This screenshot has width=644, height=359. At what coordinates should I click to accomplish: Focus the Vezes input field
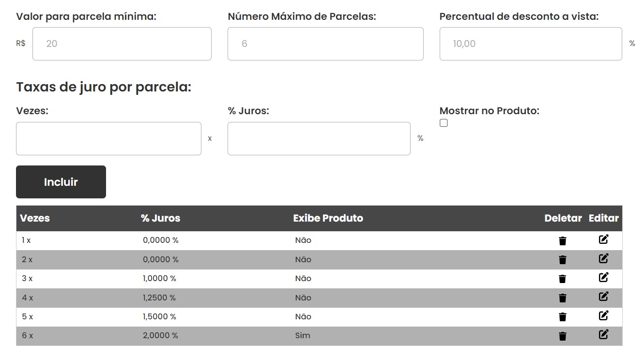[x=108, y=138]
